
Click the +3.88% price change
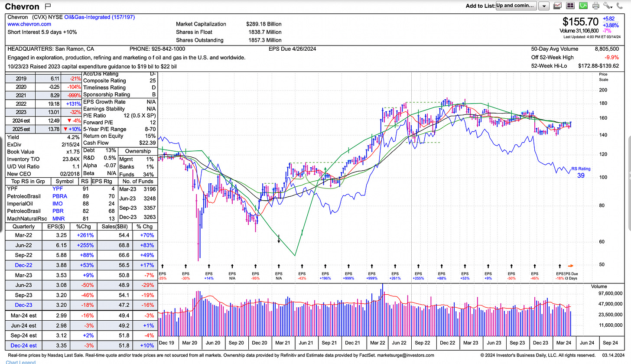pyautogui.click(x=609, y=25)
